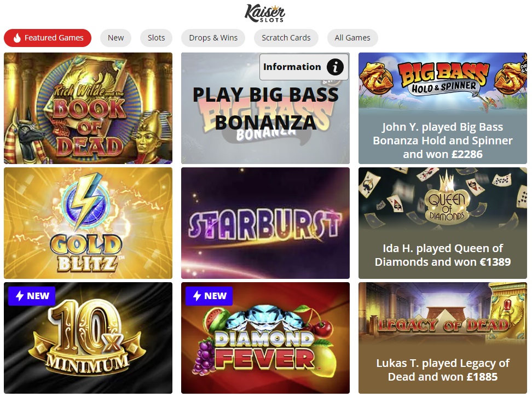Click Ida H. Queen of Diamonds winner text
This screenshot has width=532, height=397.
click(x=443, y=255)
